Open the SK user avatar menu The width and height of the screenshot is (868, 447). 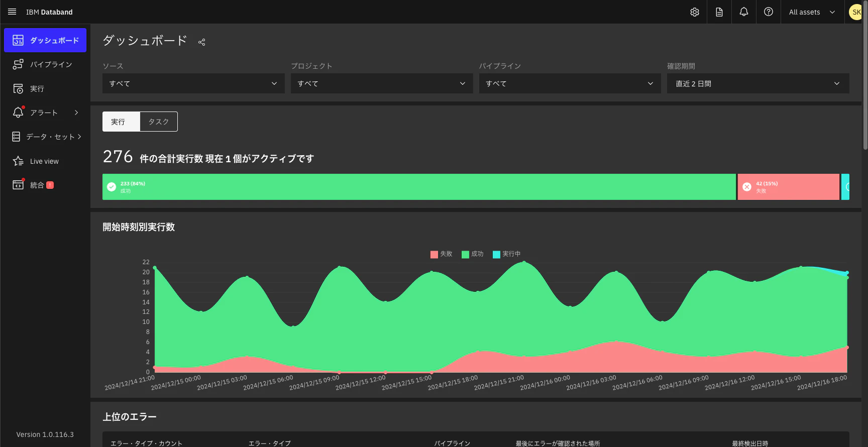(855, 12)
